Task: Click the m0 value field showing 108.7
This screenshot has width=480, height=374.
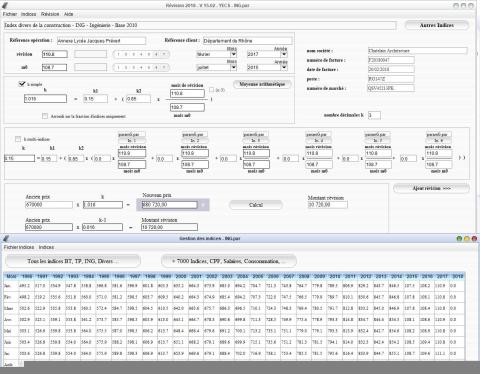Action: pos(54,67)
